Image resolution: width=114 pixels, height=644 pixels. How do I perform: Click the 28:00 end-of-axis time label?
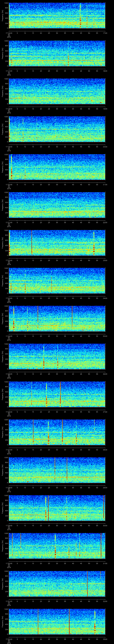[x=105, y=450]
